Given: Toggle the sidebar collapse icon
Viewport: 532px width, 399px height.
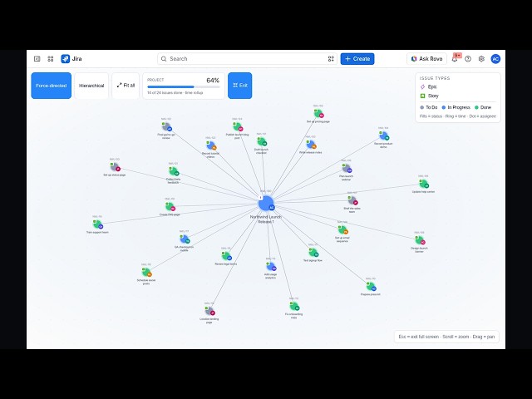Looking at the screenshot, I should point(37,59).
